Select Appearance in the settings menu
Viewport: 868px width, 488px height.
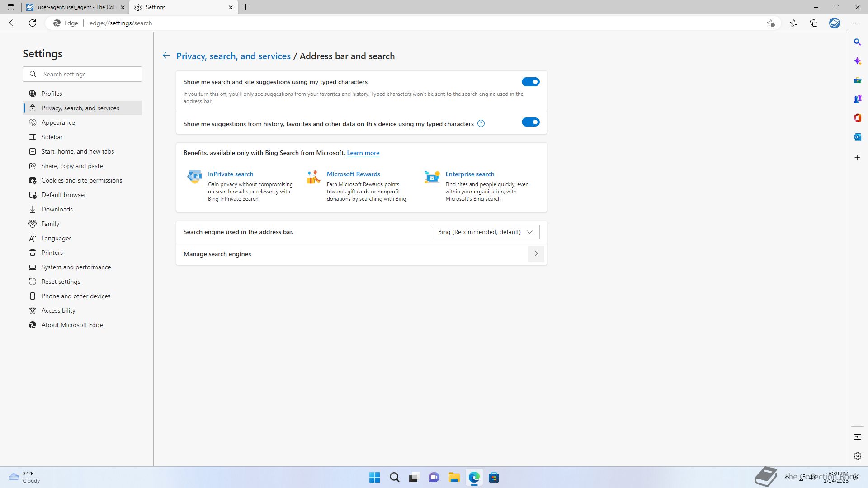click(58, 122)
